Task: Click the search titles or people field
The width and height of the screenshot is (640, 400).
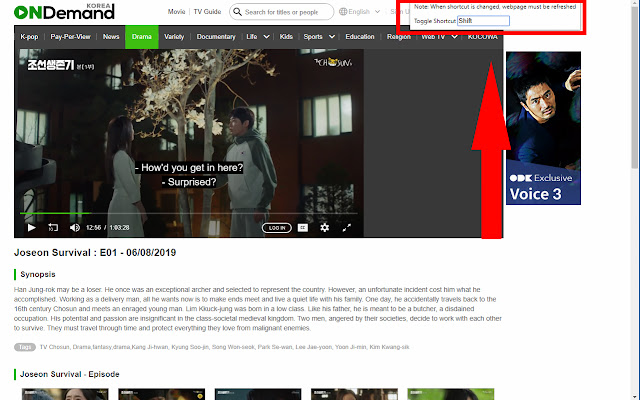Action: pos(282,12)
